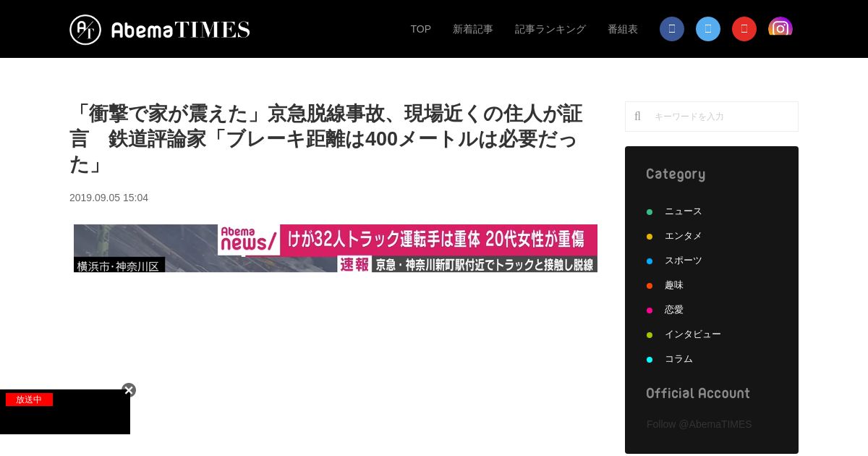Click the date 2019.09.05 15:04
This screenshot has width=868, height=456.
[109, 198]
